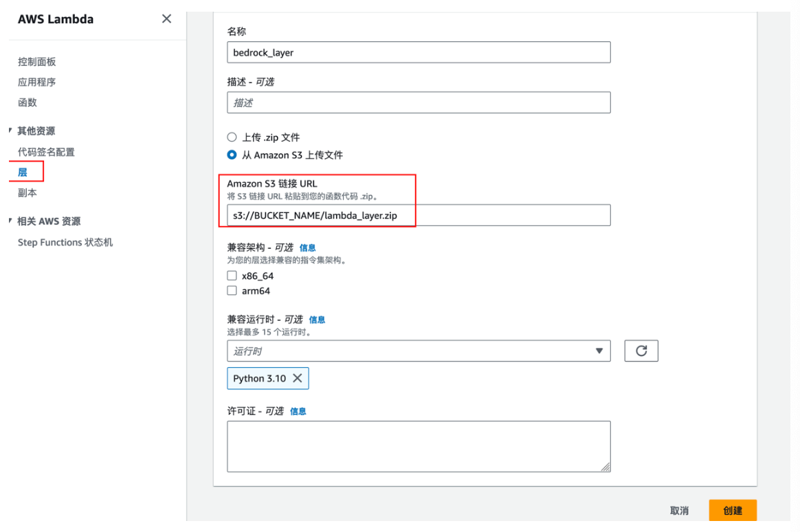Select 从 Amazon S3 上传文件 radio option
Image resolution: width=800 pixels, height=532 pixels.
pyautogui.click(x=232, y=155)
